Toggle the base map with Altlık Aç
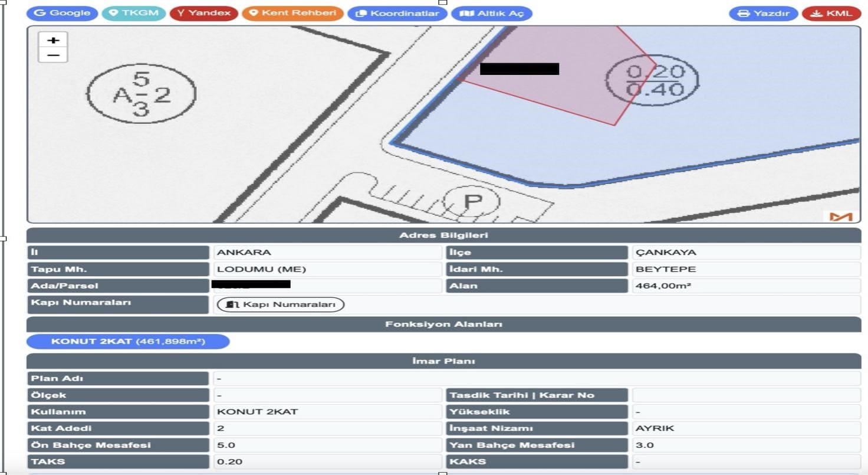The image size is (868, 475). point(491,13)
